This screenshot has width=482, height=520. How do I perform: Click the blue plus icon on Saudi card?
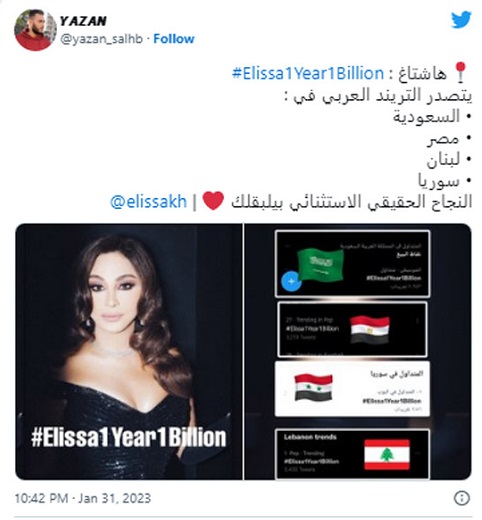[x=291, y=281]
